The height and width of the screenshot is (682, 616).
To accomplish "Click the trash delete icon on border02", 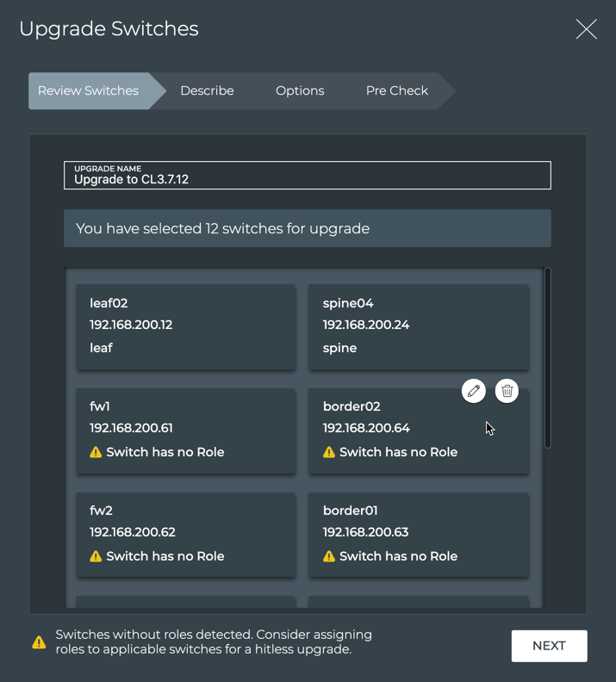I will coord(507,391).
